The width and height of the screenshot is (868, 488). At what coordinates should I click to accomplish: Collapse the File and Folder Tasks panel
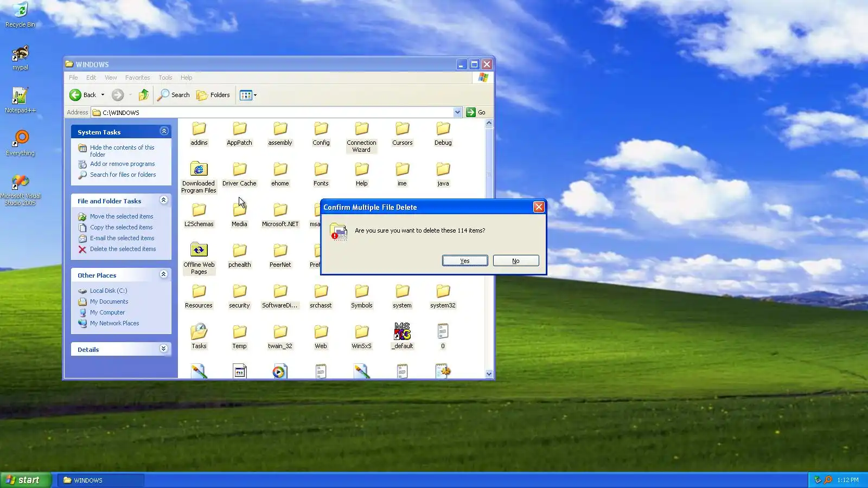[x=164, y=200]
